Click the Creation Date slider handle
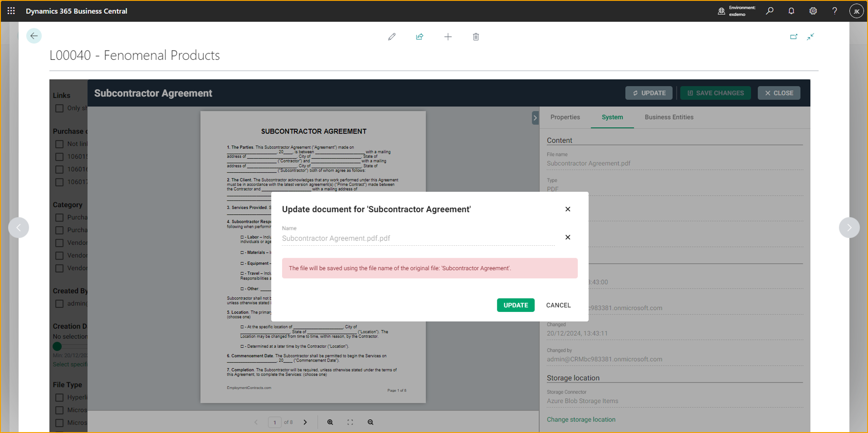This screenshot has width=868, height=433. click(x=57, y=346)
